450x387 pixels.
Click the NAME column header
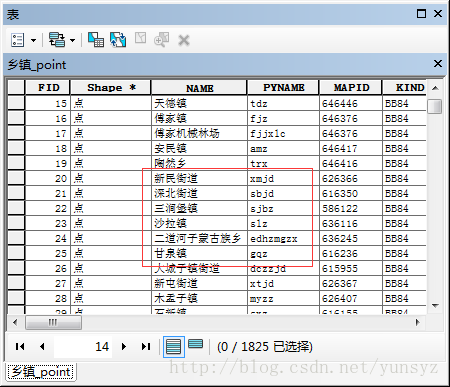click(x=199, y=88)
